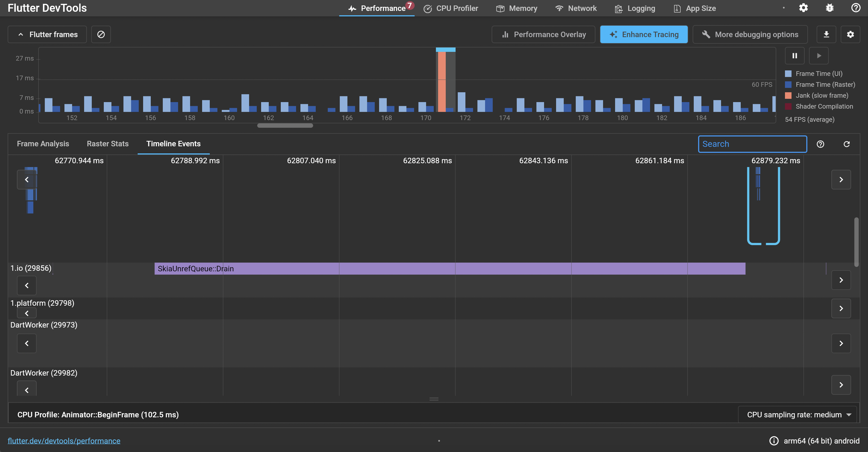Click the report bug icon
This screenshot has width=868, height=452.
[829, 8]
